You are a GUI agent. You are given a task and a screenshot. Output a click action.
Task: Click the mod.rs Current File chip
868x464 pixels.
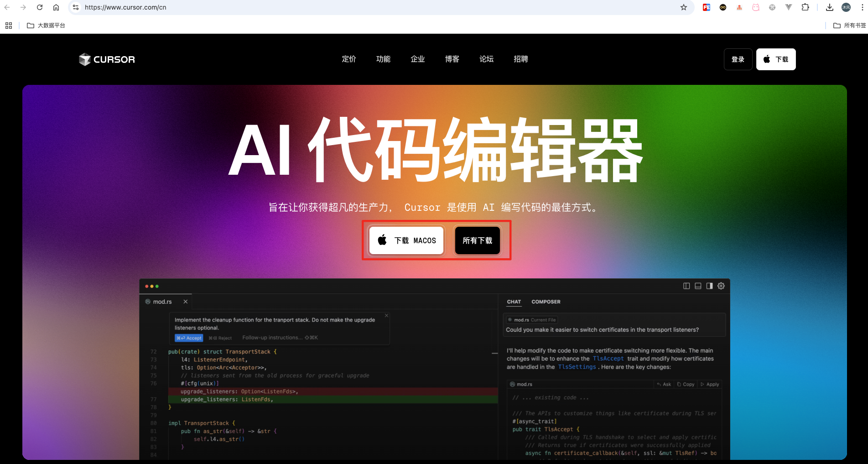tap(532, 320)
